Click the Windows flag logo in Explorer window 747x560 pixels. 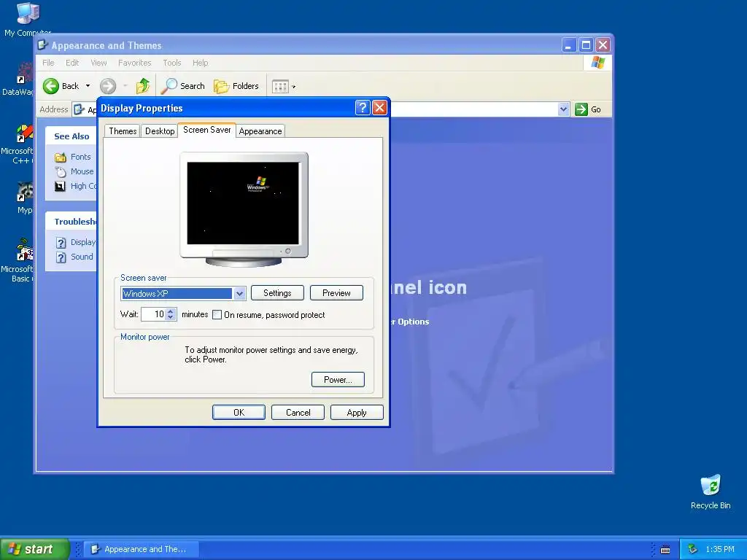[597, 63]
